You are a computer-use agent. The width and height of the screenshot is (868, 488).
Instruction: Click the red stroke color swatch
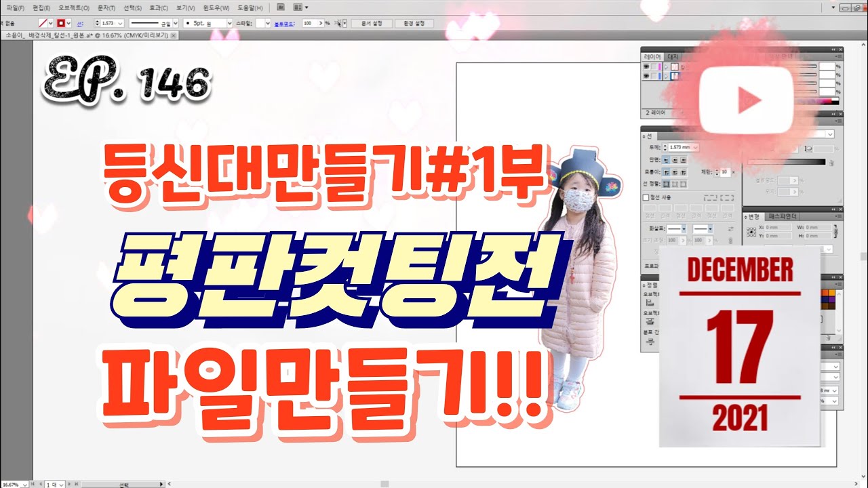(x=61, y=23)
